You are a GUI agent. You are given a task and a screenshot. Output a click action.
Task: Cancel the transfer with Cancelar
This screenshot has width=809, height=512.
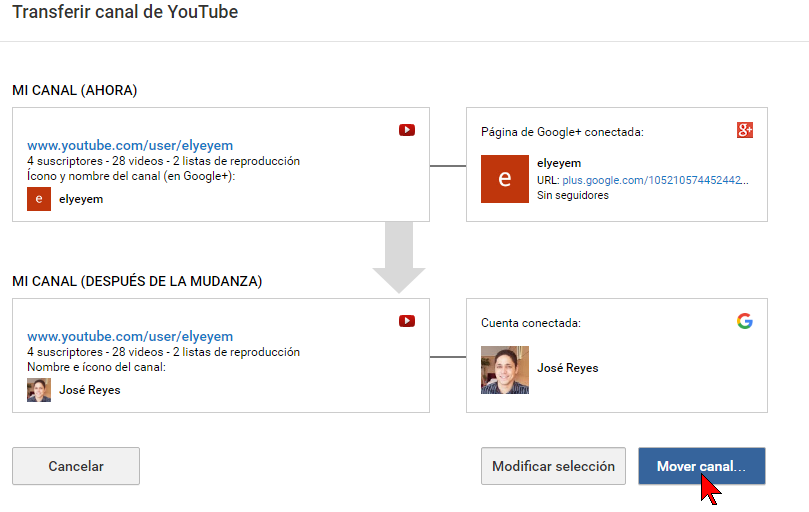(76, 466)
